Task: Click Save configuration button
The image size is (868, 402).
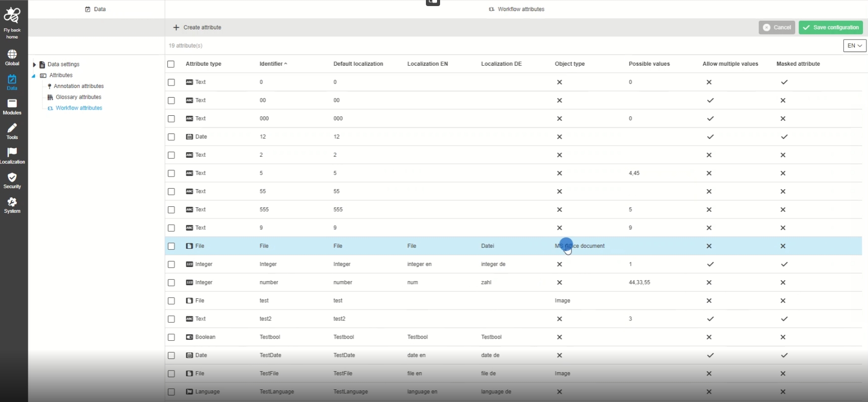Action: click(831, 27)
